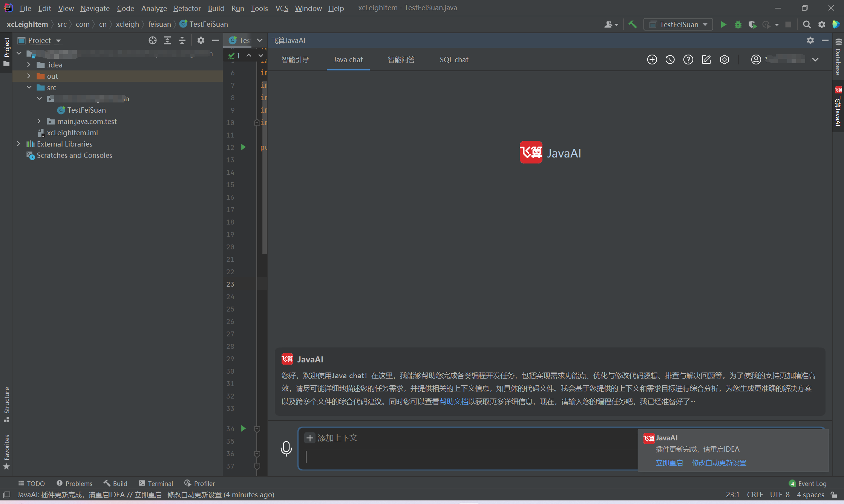This screenshot has width=844, height=504.
Task: Open IDE settings gear in top toolbar
Action: 821,24
